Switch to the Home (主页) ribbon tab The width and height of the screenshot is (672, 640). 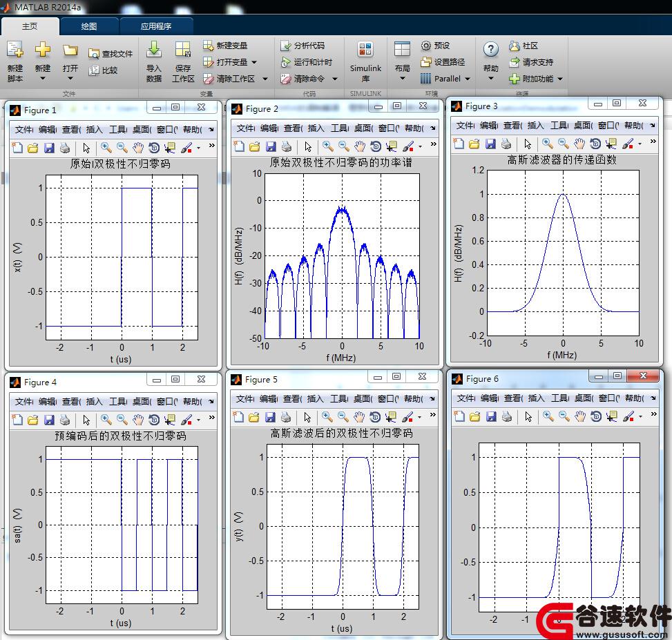[30, 26]
